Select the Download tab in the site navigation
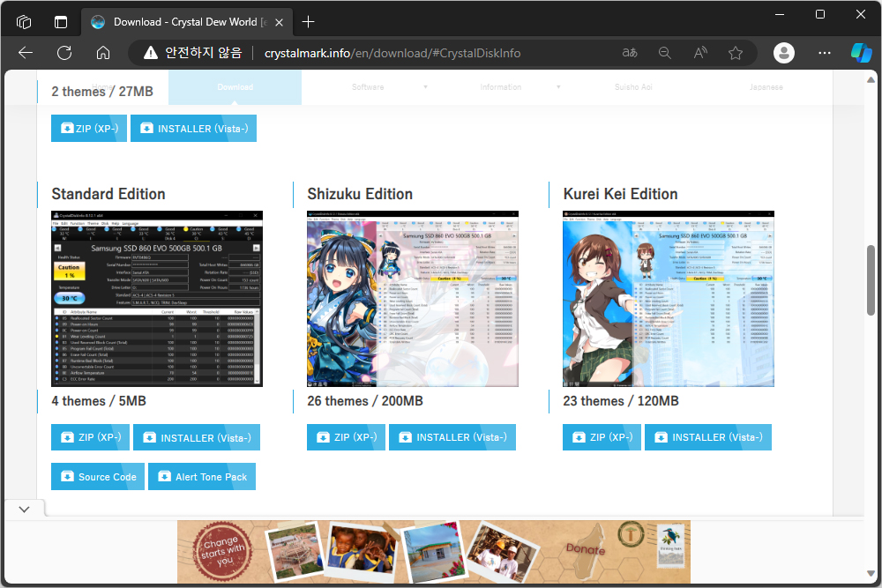Image resolution: width=882 pixels, height=588 pixels. [235, 87]
